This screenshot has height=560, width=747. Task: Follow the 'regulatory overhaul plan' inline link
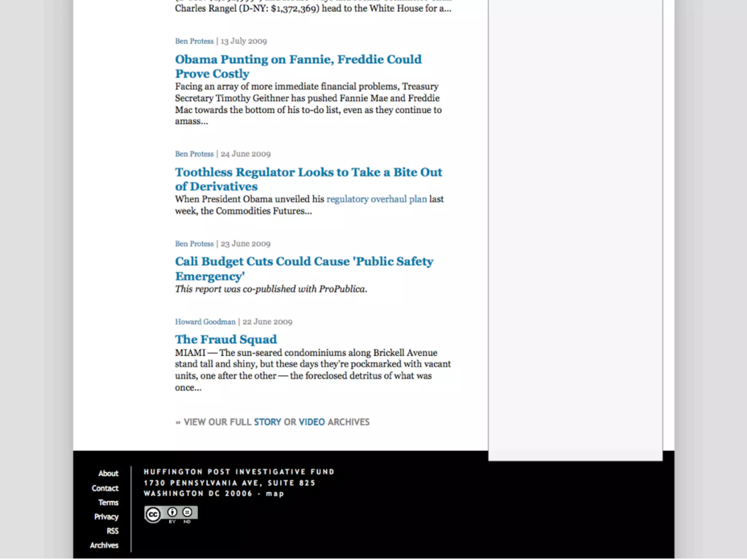pyautogui.click(x=376, y=199)
